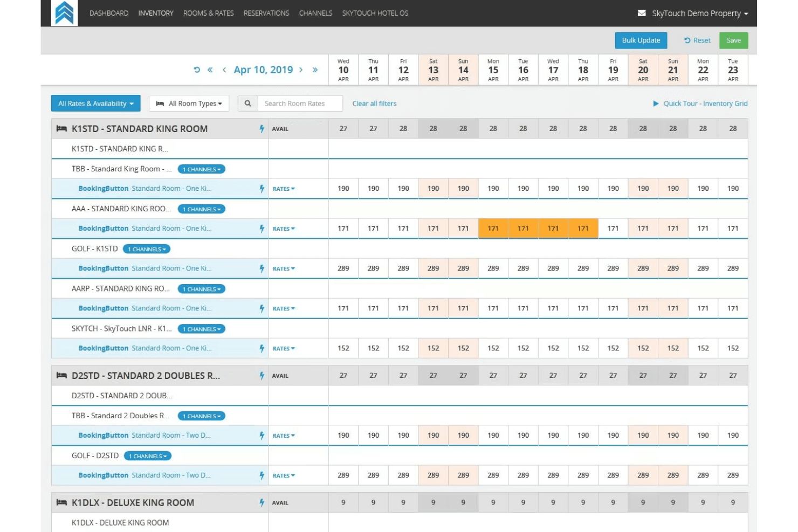Viewport: 798px width, 532px height.
Task: Click lightning icon in GOLF - D2STD BookingButton row
Action: 262,475
